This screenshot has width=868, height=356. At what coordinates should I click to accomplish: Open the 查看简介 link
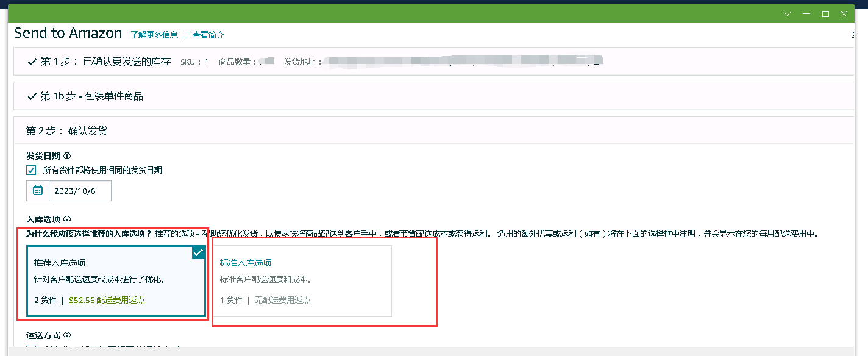(208, 35)
